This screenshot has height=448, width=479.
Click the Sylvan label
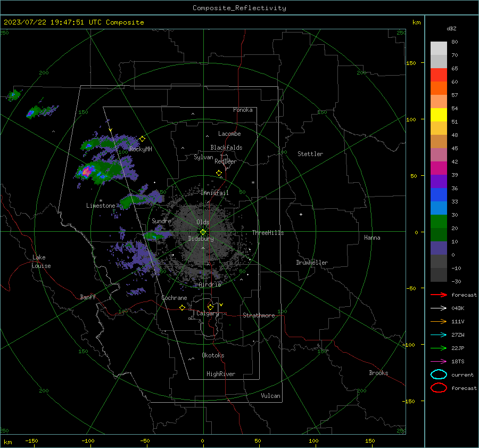click(203, 157)
